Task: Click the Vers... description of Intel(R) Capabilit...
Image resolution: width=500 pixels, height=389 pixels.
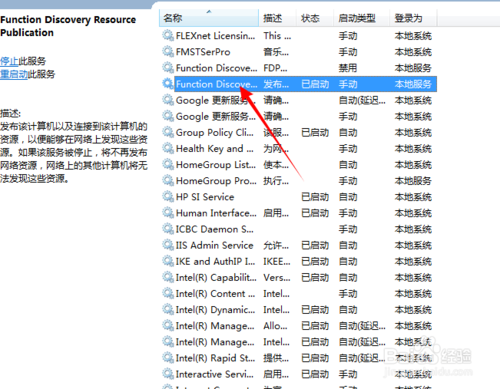Action: coord(277,277)
